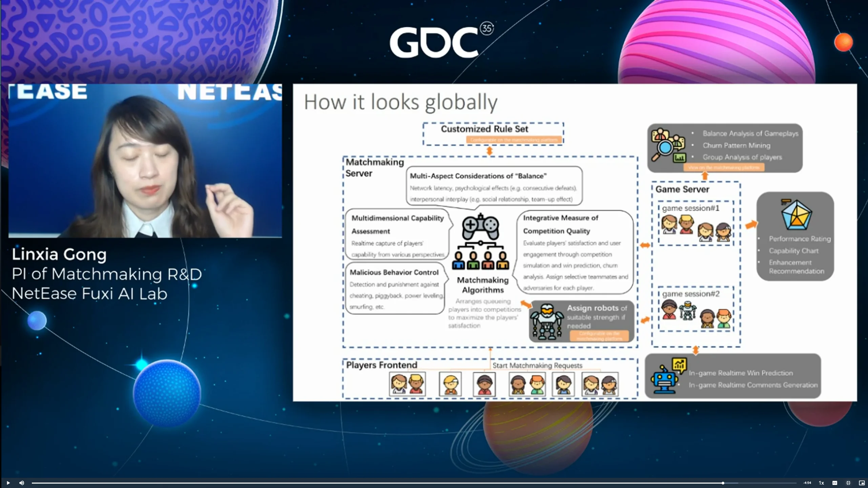Click the playback position knob on timeline

[x=723, y=483]
